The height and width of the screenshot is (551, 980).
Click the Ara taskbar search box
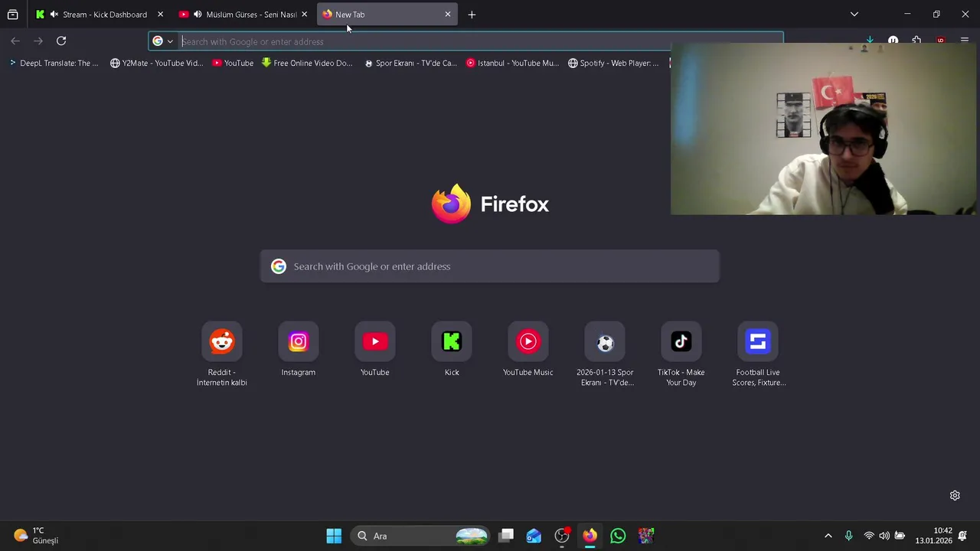coord(421,536)
